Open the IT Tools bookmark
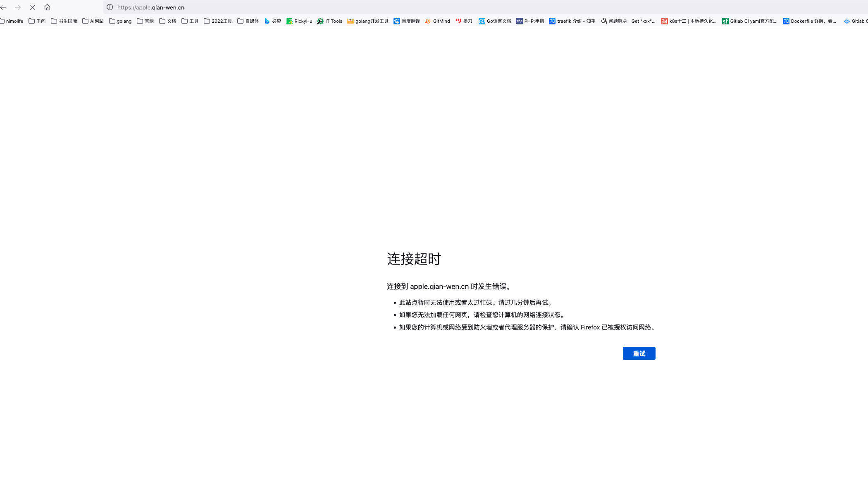 pos(330,21)
